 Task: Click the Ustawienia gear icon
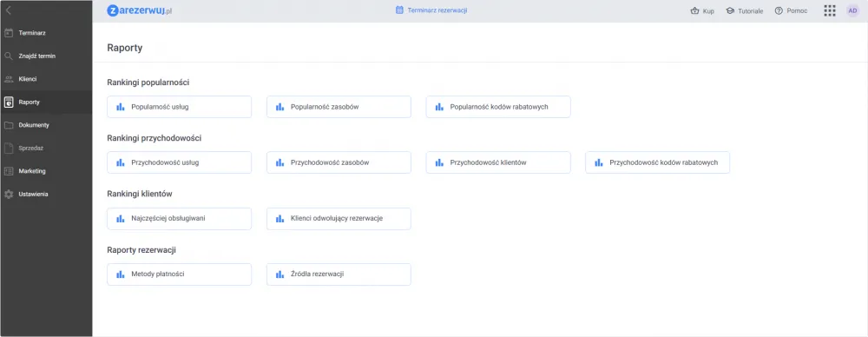coord(9,195)
